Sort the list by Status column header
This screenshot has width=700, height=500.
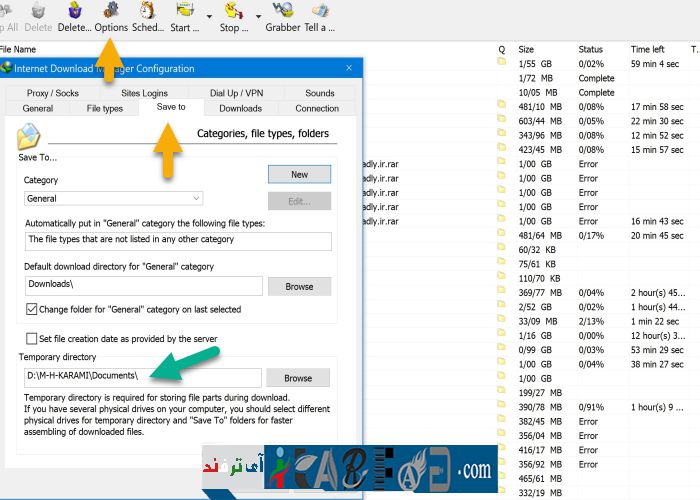pos(590,49)
